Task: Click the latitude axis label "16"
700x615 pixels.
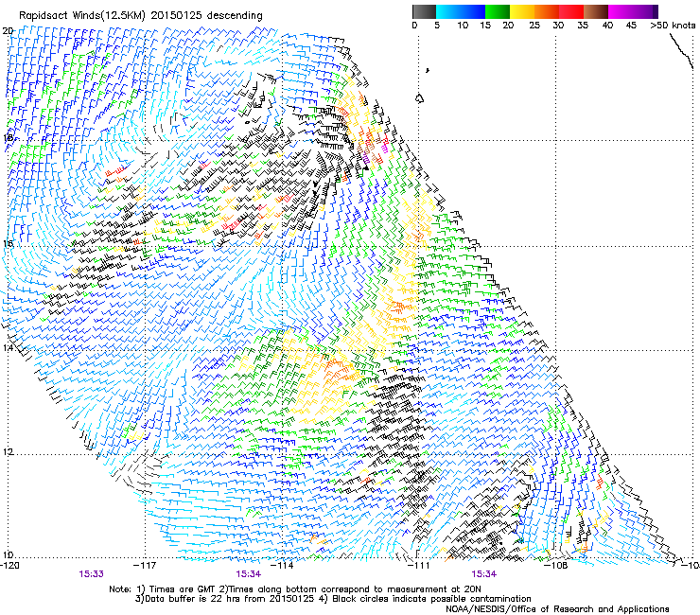Action: (8, 243)
